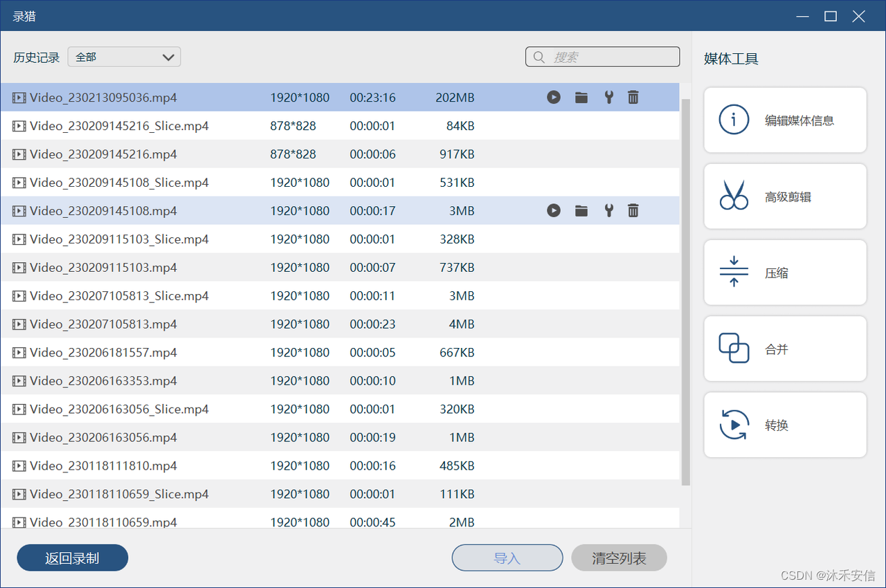Image resolution: width=886 pixels, height=588 pixels.
Task: Select Video_230118110659_Slice.mp4 row
Action: click(339, 494)
